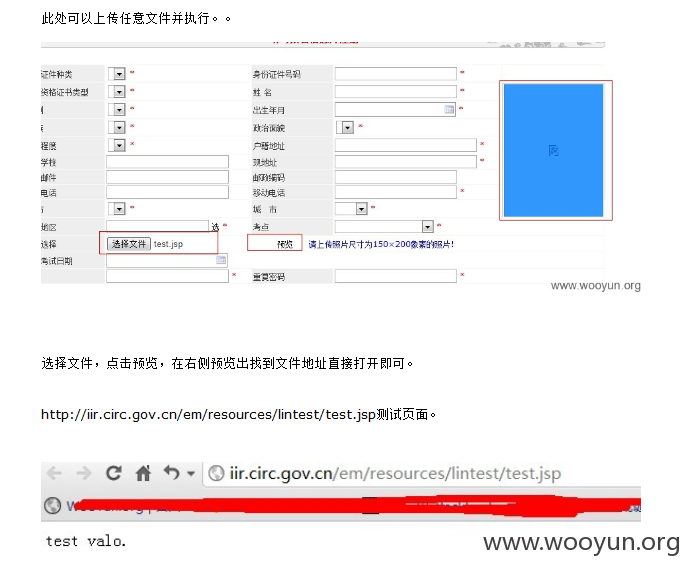
Task: Click the globe icon in address bar
Action: (216, 473)
